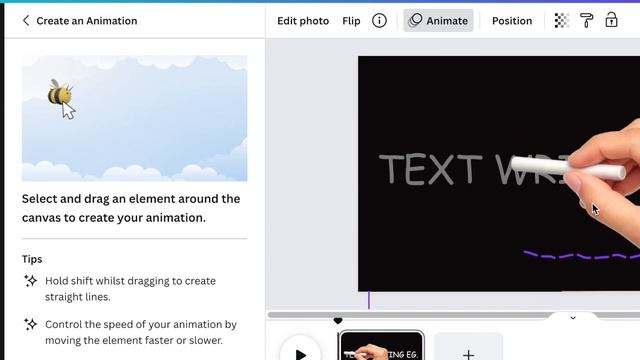Toggle the Animate button
The image size is (640, 360).
coord(438,20)
